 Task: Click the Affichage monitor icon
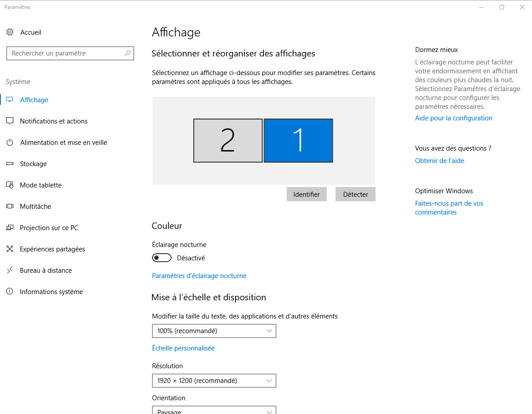[10, 100]
